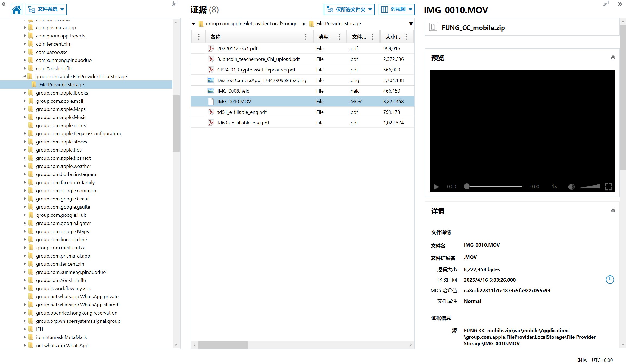Mute the preview with the speaker icon
The image size is (626, 364).
(x=571, y=187)
